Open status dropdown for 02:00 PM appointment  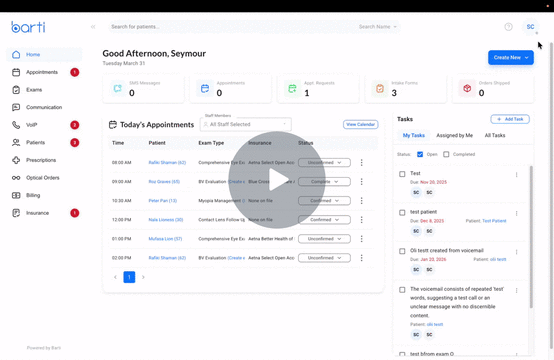324,258
